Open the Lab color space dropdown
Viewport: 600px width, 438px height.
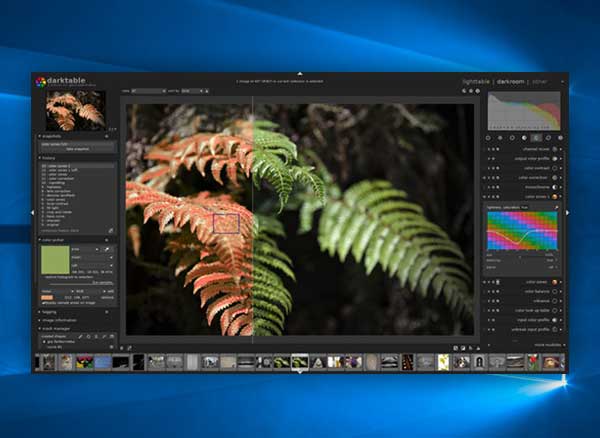[x=92, y=265]
